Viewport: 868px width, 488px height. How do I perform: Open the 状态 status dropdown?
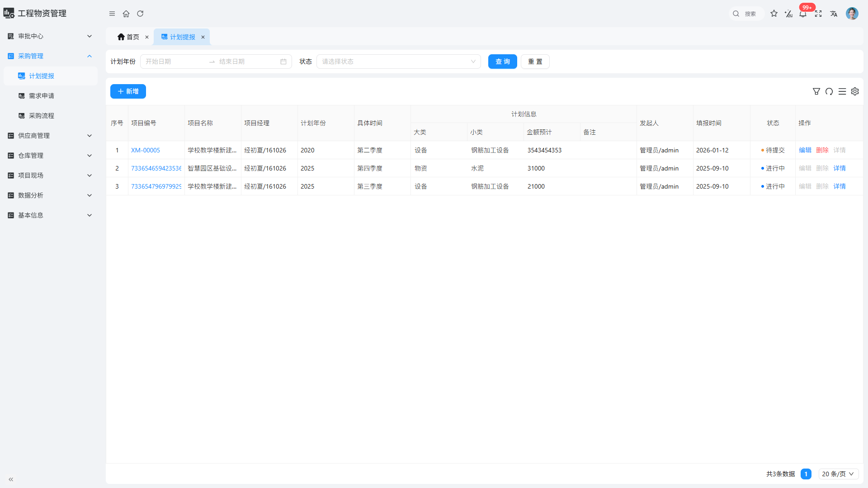(398, 62)
